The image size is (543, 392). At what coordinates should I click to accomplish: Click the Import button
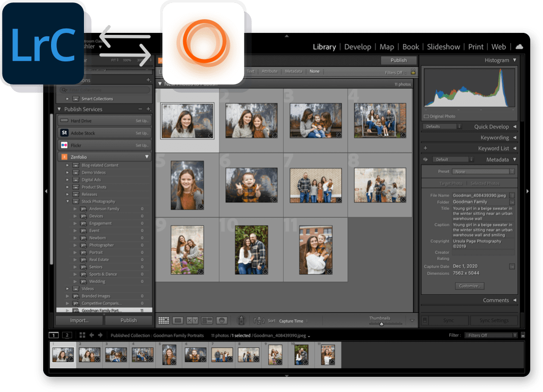(x=79, y=320)
